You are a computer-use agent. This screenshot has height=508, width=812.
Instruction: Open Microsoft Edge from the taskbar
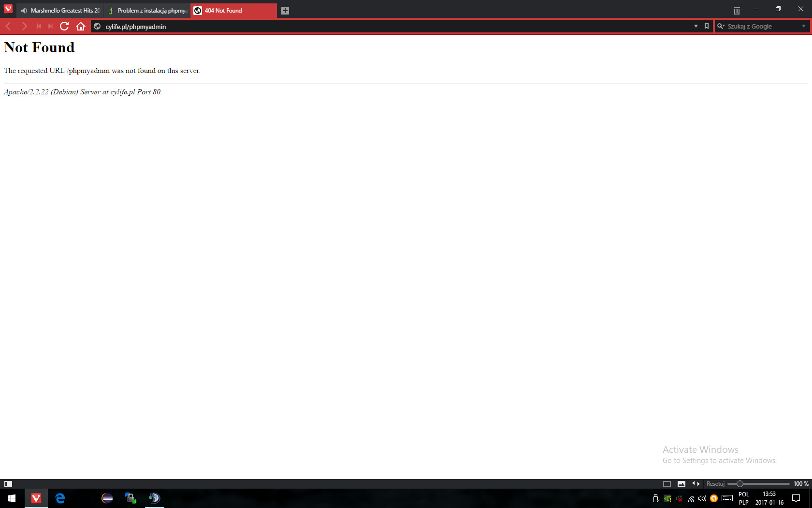60,498
